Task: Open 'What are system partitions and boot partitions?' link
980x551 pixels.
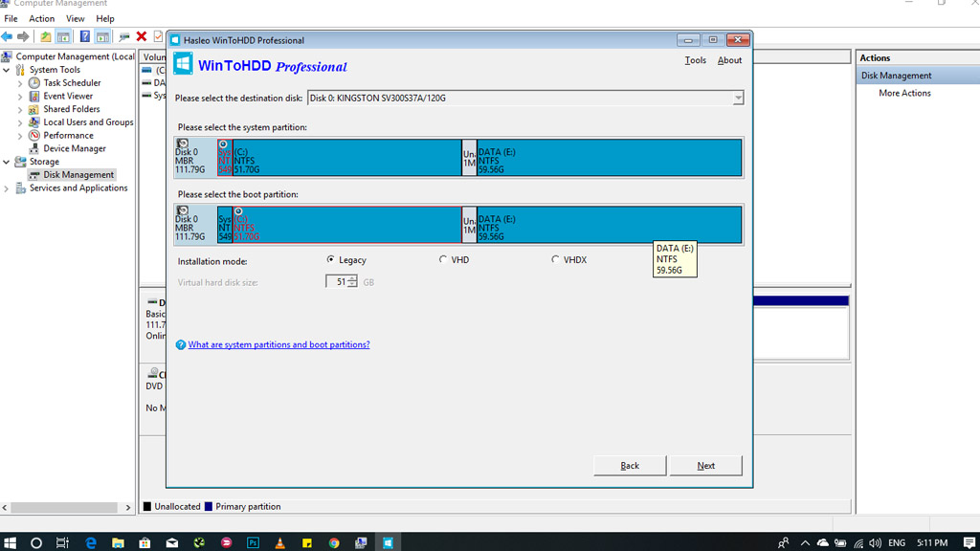Action: [278, 345]
